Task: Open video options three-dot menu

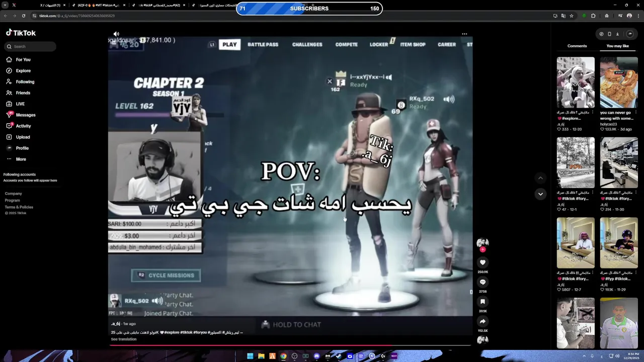Action: point(464,34)
